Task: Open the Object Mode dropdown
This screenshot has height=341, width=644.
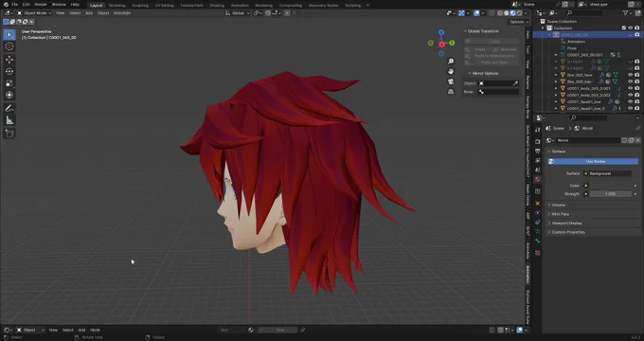Action: click(x=34, y=13)
